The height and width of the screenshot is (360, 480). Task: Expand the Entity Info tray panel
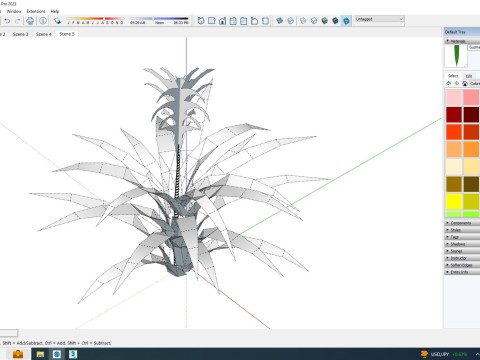tap(463, 272)
